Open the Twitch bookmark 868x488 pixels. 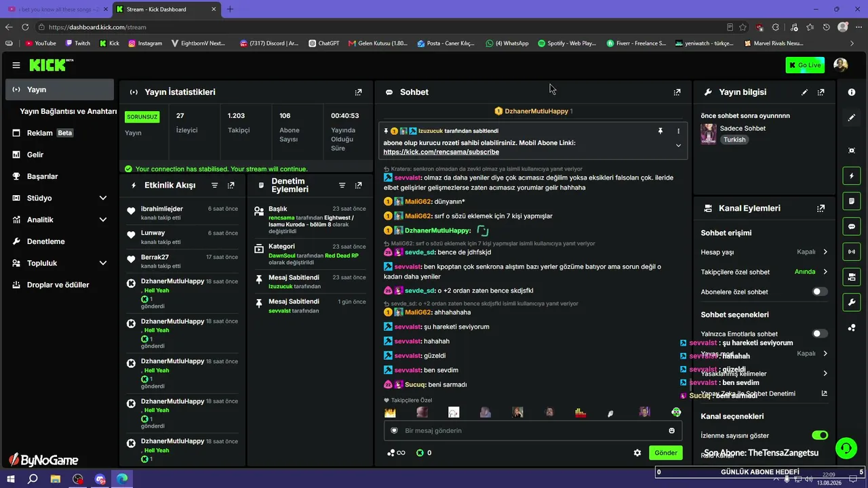point(78,43)
